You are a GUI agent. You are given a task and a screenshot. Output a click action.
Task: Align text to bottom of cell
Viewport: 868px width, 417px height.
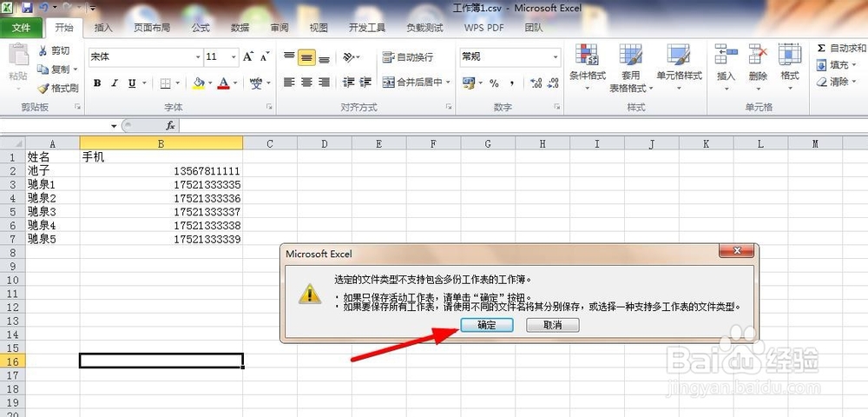pyautogui.click(x=325, y=57)
